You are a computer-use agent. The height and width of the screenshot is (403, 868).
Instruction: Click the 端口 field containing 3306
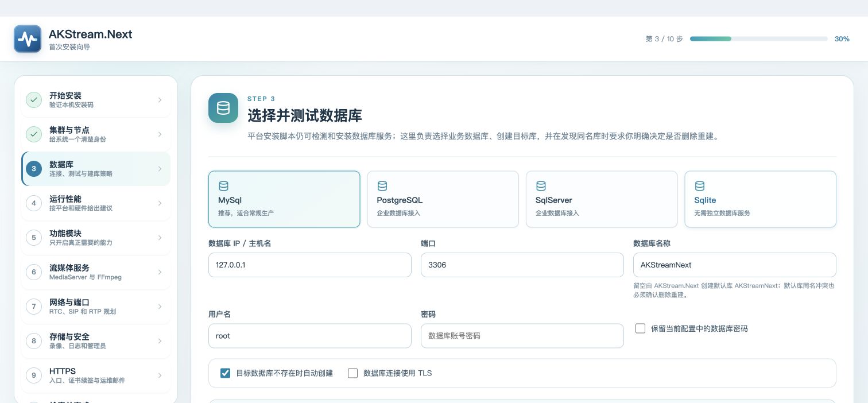(x=522, y=265)
